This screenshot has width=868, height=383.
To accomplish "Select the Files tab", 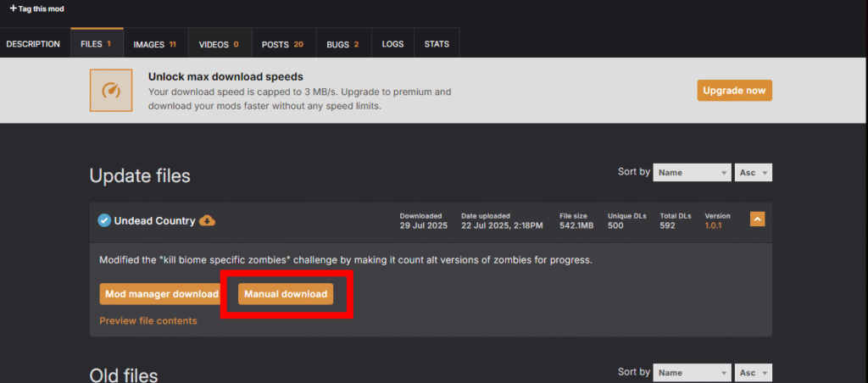I will [97, 44].
